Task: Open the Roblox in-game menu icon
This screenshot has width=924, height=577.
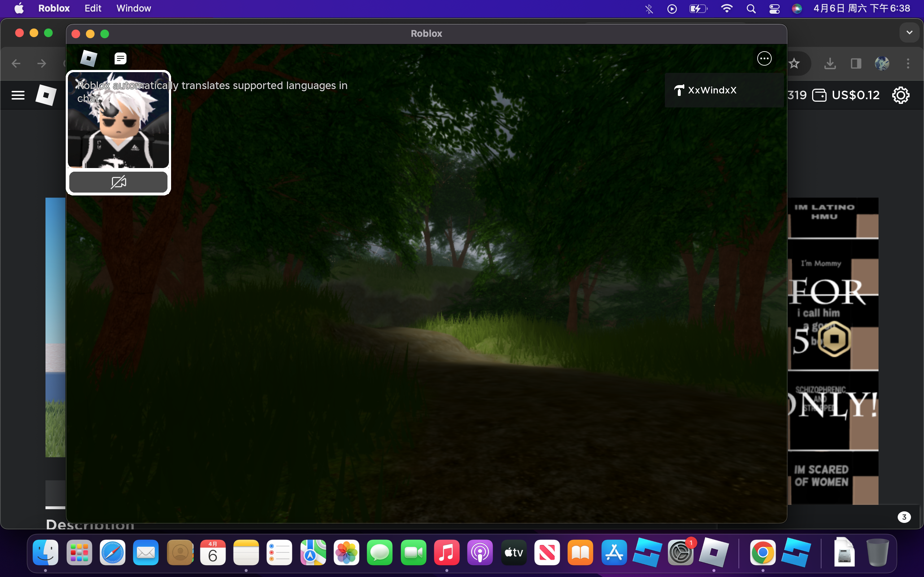Action: coord(88,58)
